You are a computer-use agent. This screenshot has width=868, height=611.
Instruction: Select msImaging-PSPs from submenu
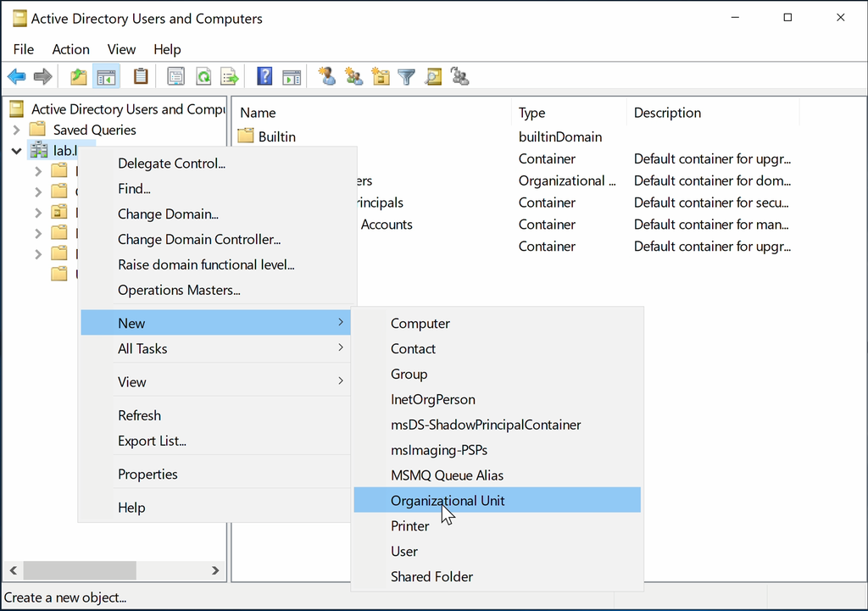(439, 450)
